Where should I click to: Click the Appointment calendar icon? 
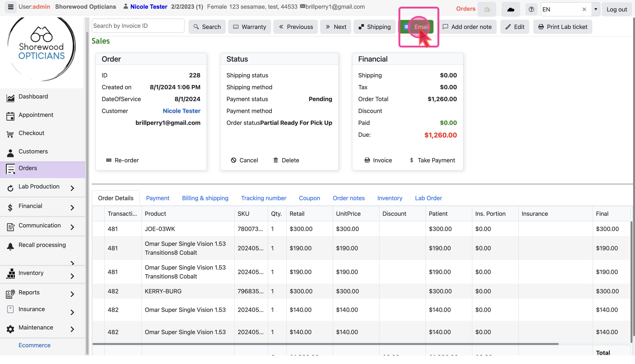[x=10, y=116]
